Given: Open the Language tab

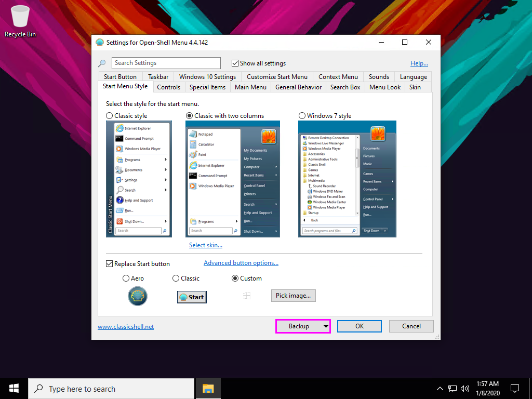Looking at the screenshot, I should (x=413, y=77).
